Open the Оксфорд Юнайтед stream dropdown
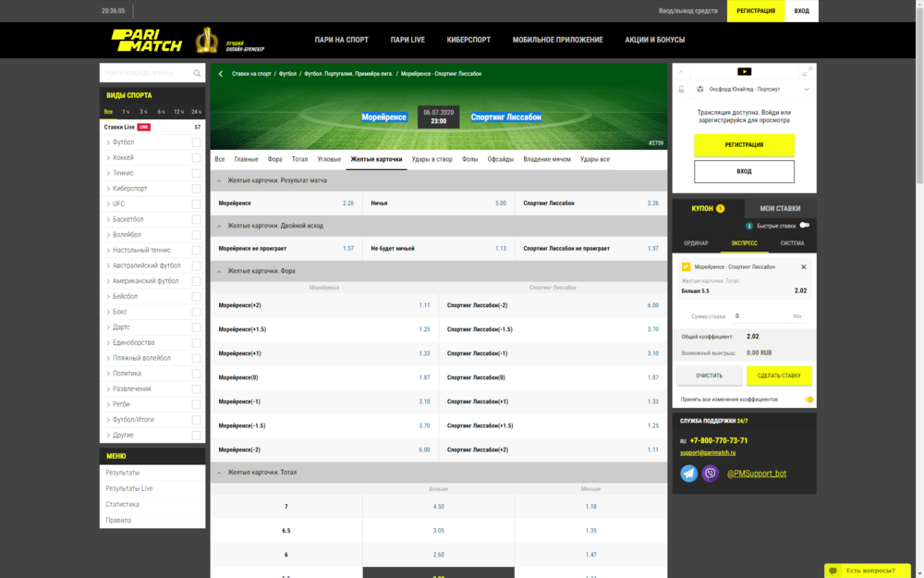Viewport: 924px width, 578px height. (x=806, y=89)
